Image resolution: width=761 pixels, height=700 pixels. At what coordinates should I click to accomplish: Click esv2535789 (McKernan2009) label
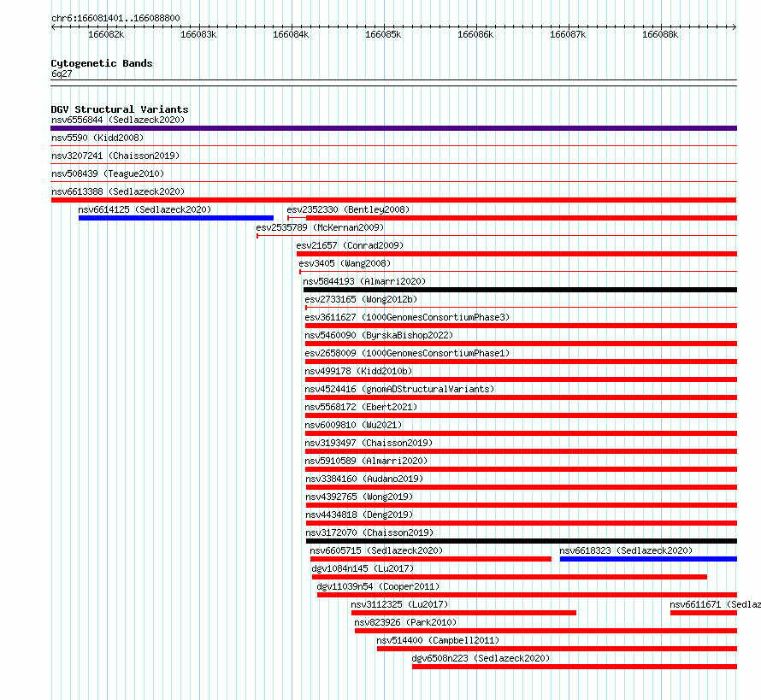pos(320,227)
